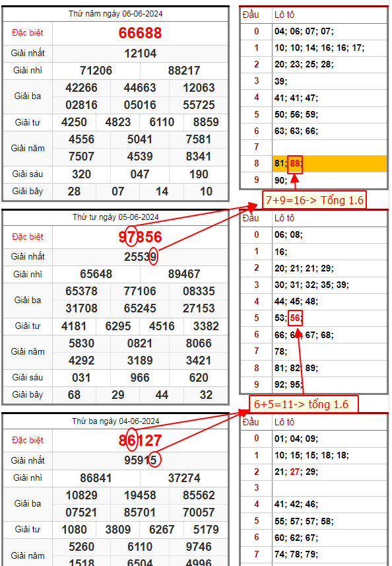Click the special prize number 86127
The width and height of the screenshot is (392, 566).
click(x=140, y=441)
